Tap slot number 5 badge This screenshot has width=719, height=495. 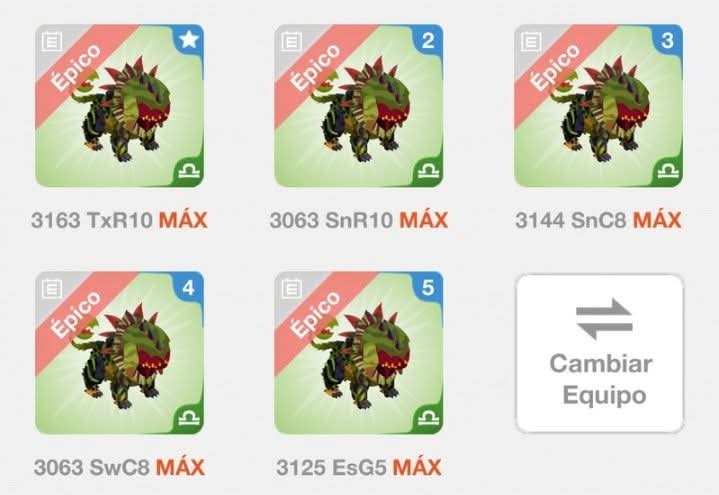point(428,288)
